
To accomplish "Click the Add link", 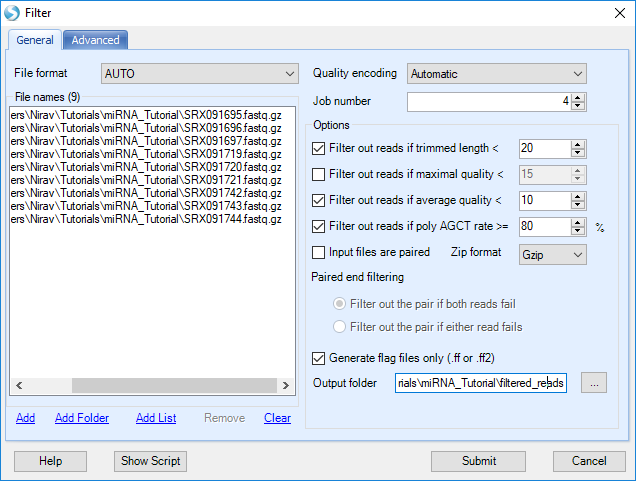I will pyautogui.click(x=26, y=418).
